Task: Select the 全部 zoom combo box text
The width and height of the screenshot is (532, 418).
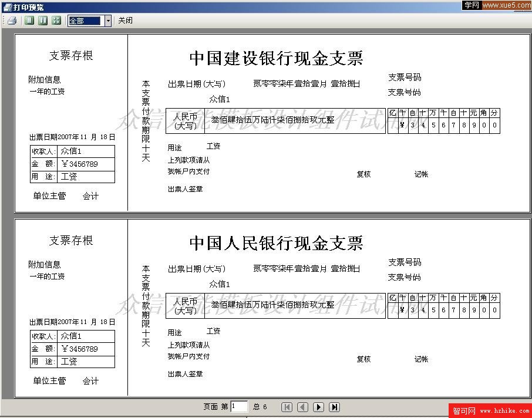Action: (x=85, y=21)
